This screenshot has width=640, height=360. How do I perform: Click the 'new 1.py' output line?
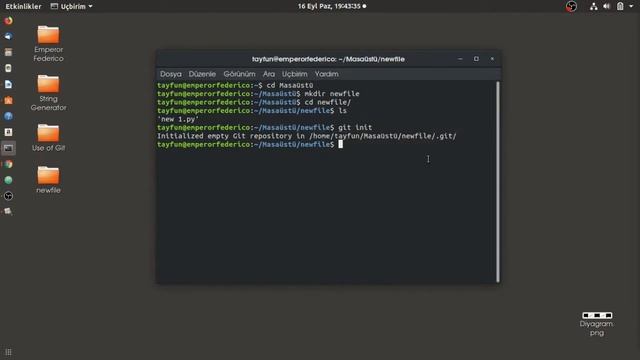click(178, 119)
